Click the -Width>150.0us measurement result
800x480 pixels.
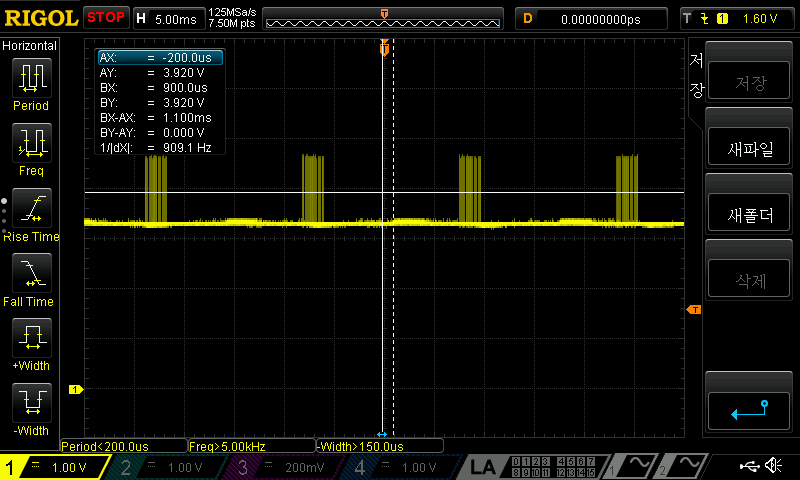pyautogui.click(x=380, y=446)
